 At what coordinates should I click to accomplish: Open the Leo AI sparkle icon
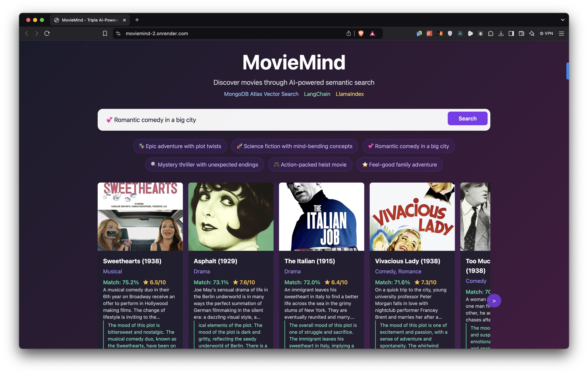(532, 33)
